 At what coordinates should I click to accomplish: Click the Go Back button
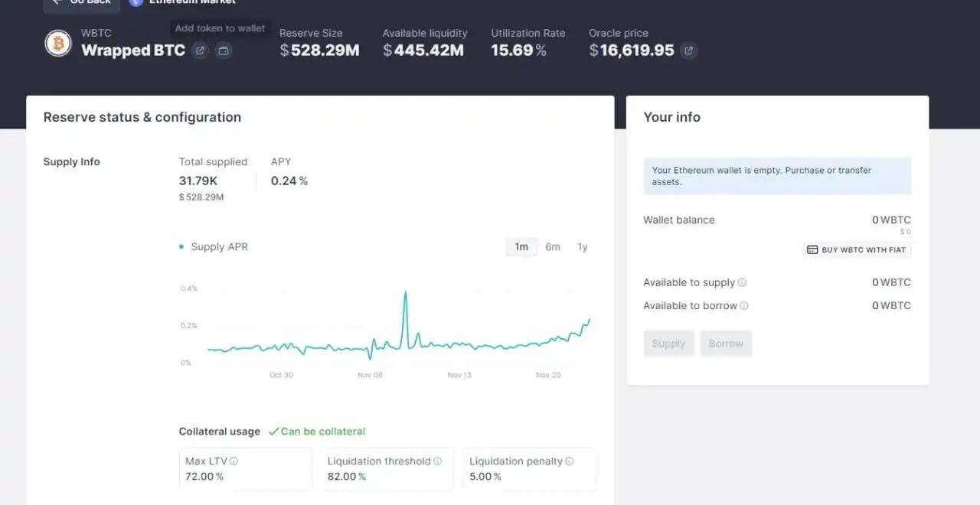pyautogui.click(x=82, y=2)
